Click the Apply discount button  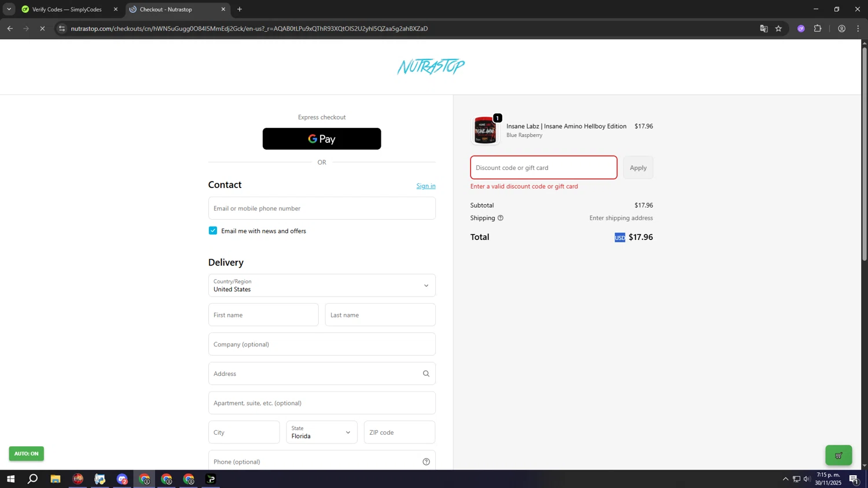[x=638, y=168]
